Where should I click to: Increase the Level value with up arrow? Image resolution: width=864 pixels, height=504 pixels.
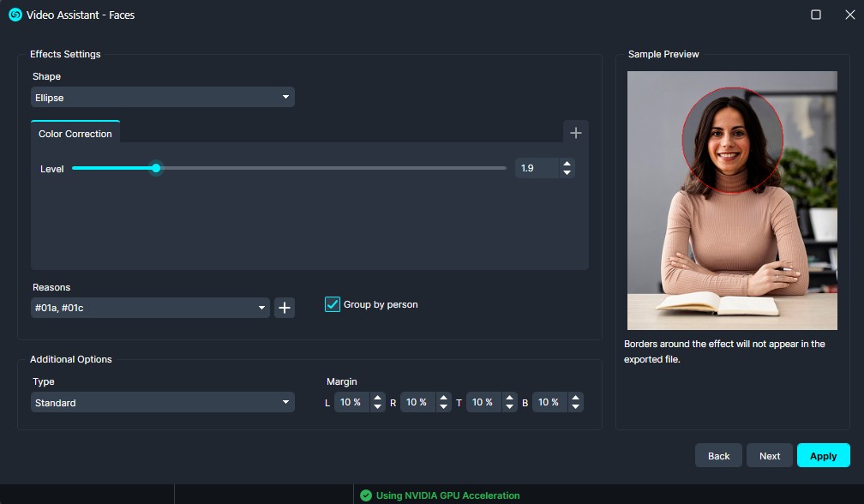pos(567,164)
